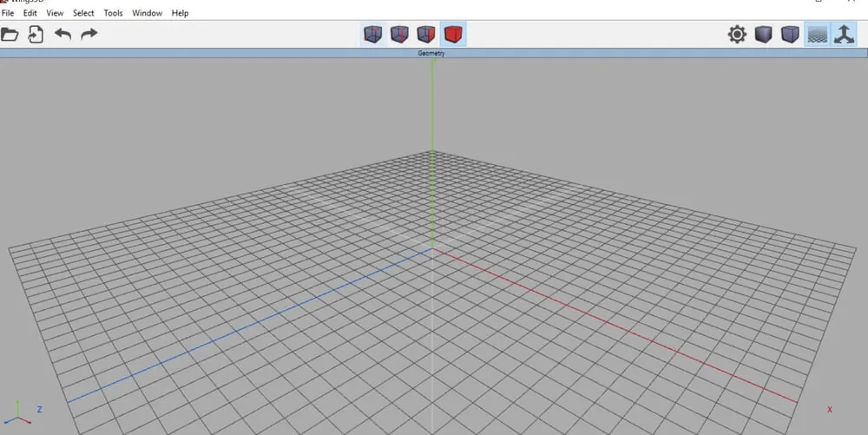Open the Select menu
Viewport: 868px width, 435px height.
pos(83,13)
